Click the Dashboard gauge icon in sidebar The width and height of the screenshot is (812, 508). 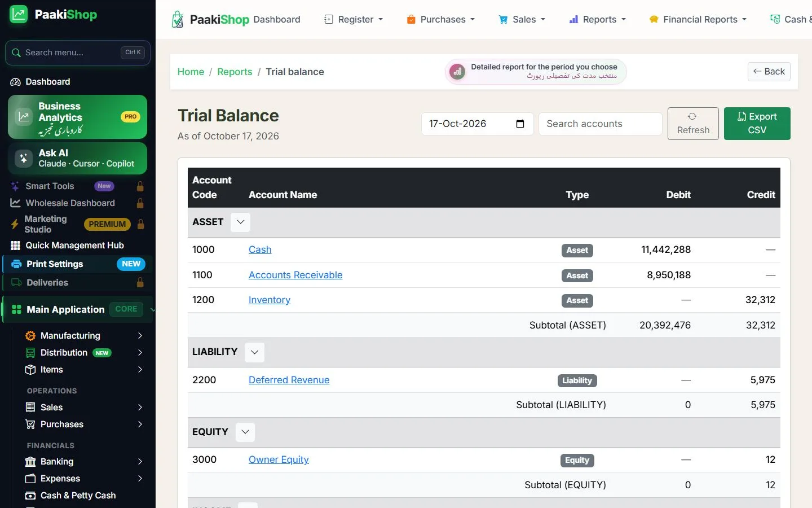point(16,82)
